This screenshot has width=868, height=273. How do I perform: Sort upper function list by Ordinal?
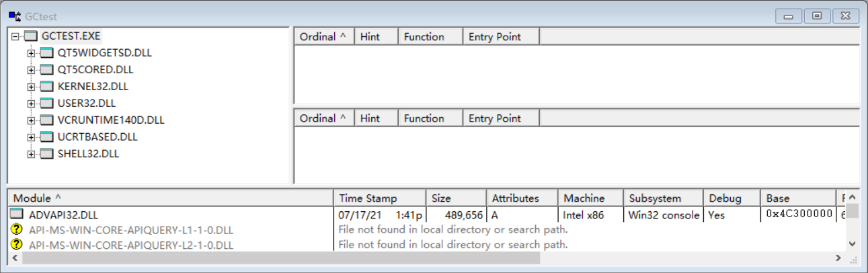tap(324, 37)
